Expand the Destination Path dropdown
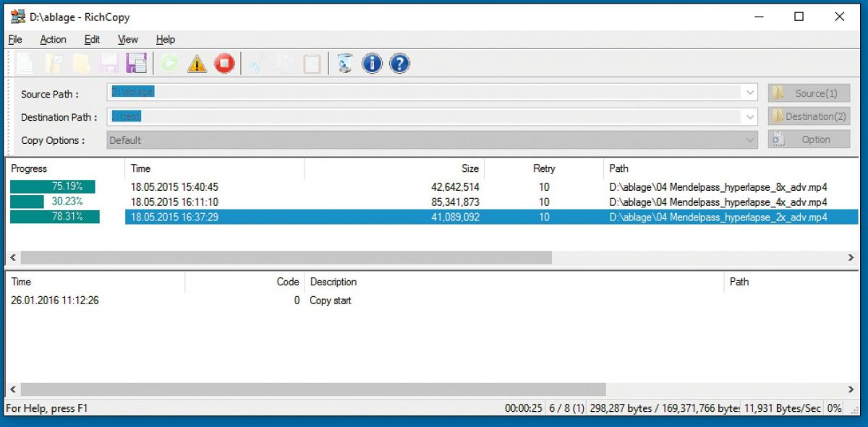 point(749,116)
